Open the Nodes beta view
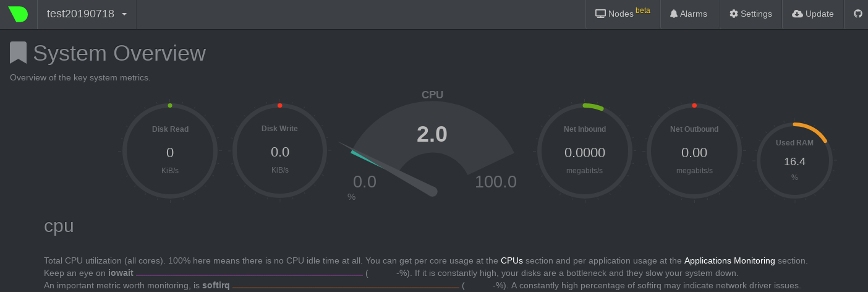Screen dimensions: 868x292 pos(623,14)
